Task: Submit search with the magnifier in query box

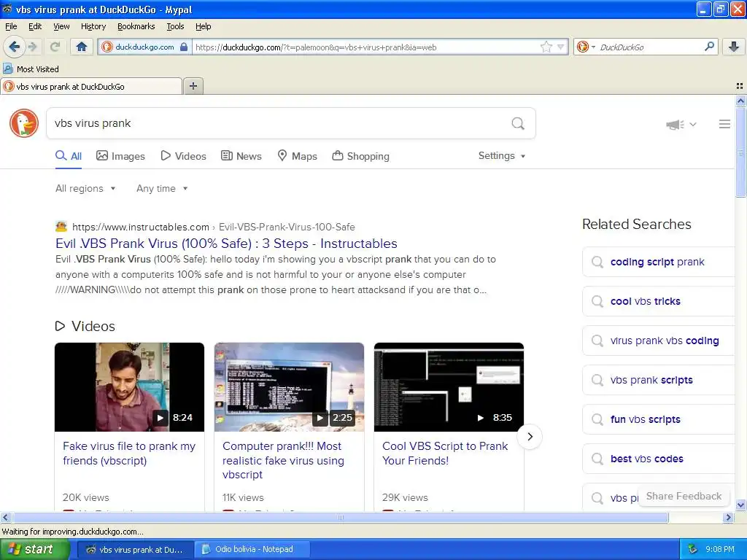Action: 518,123
